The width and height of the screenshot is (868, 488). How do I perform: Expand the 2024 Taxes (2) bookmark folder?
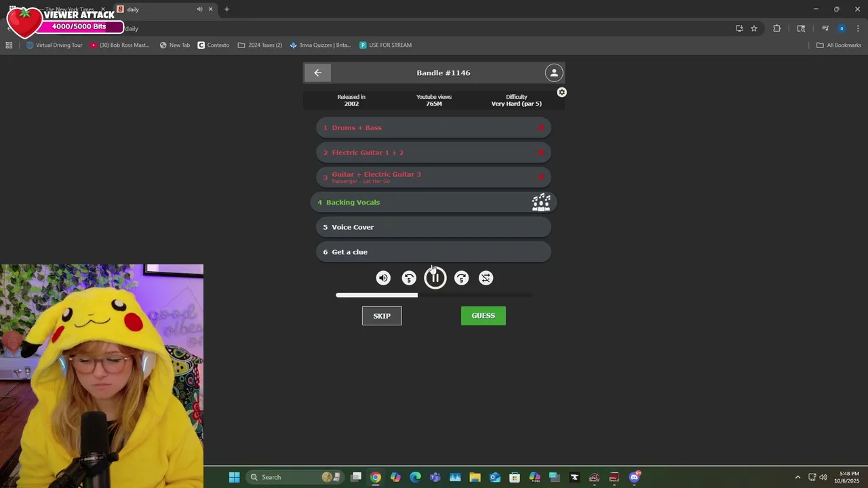[x=260, y=45]
